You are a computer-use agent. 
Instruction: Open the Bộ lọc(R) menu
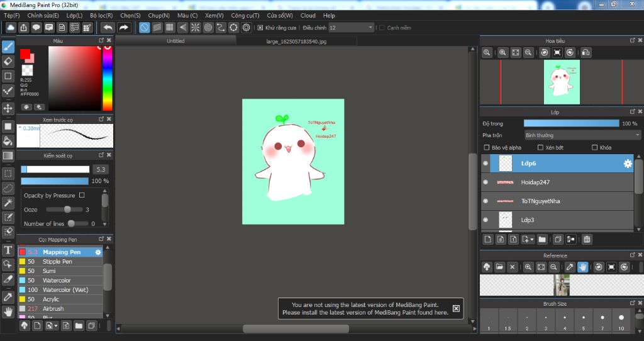[x=101, y=16]
